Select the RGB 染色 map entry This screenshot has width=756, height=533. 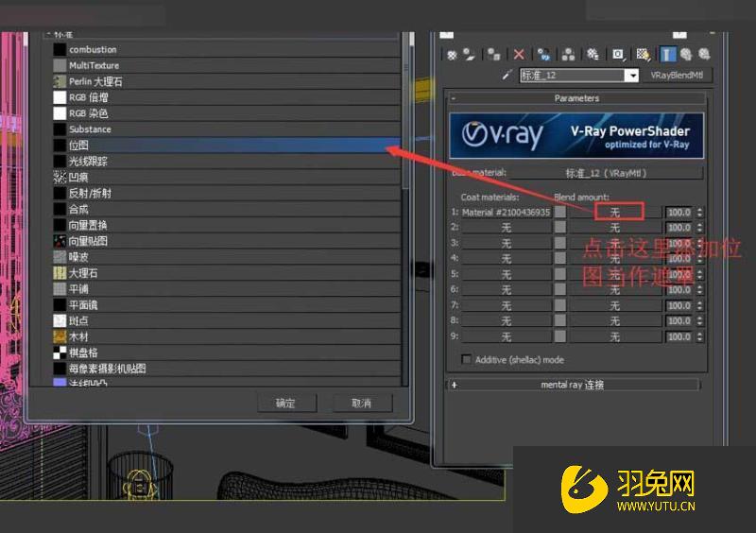pyautogui.click(x=227, y=113)
